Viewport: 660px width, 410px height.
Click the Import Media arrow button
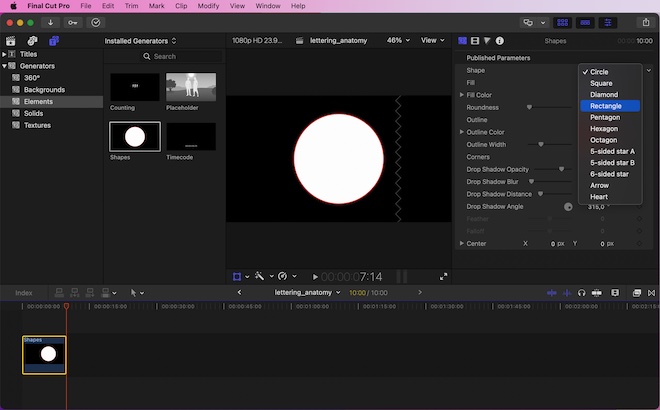click(50, 22)
